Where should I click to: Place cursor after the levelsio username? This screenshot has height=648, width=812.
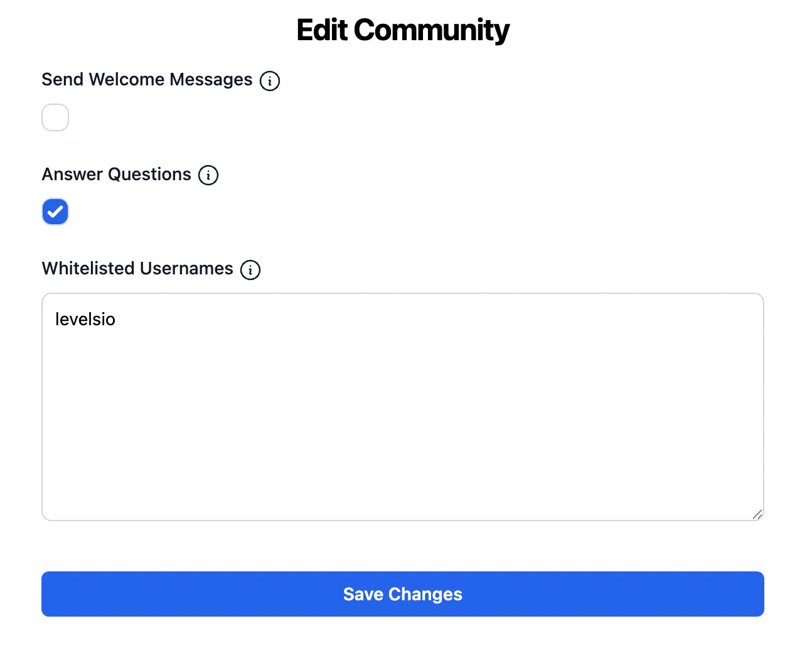coord(117,319)
